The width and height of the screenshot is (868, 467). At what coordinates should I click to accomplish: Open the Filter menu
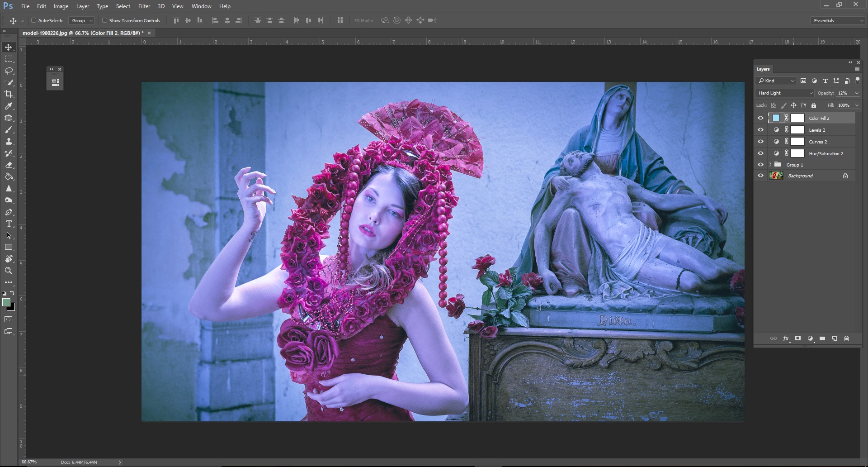[x=144, y=6]
